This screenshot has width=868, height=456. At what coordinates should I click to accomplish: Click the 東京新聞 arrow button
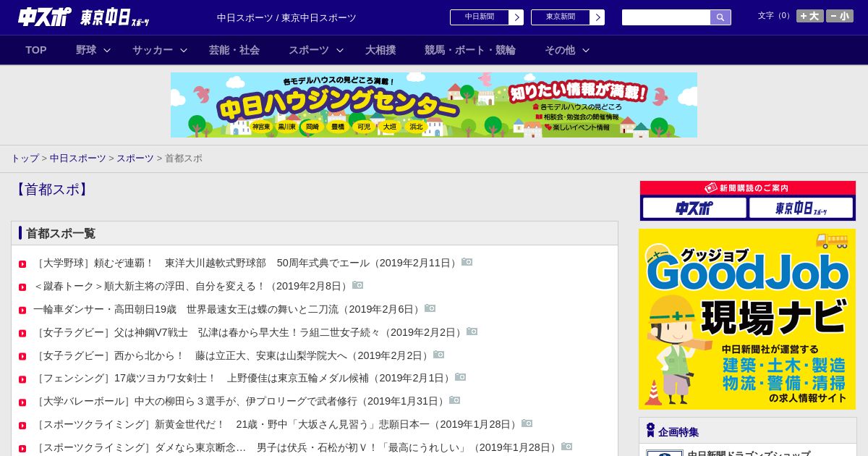(x=597, y=17)
